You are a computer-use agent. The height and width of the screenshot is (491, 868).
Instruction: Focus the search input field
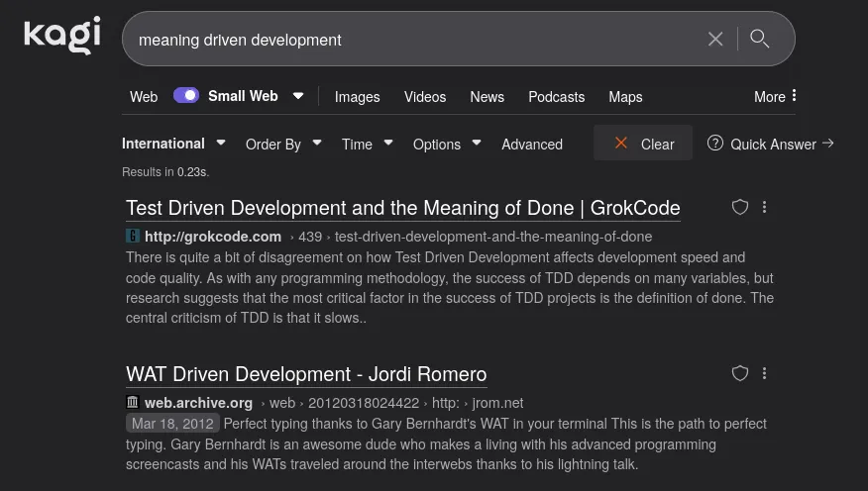tap(416, 40)
